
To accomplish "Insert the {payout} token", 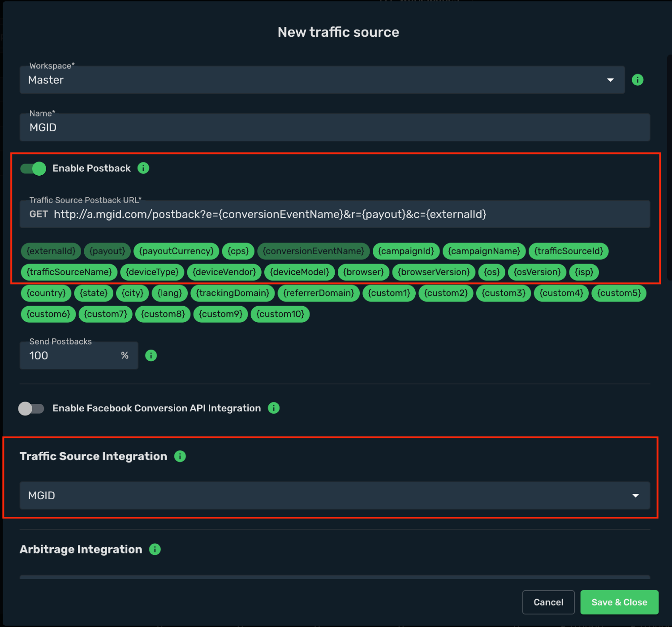I will point(108,251).
